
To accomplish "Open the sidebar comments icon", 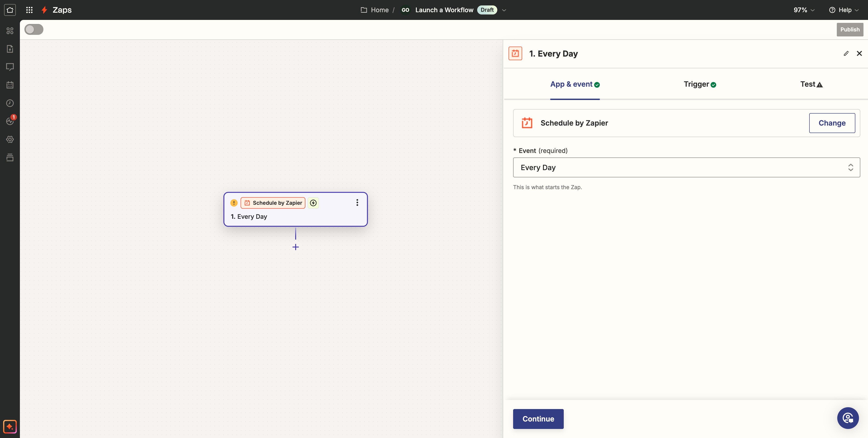I will coord(10,67).
